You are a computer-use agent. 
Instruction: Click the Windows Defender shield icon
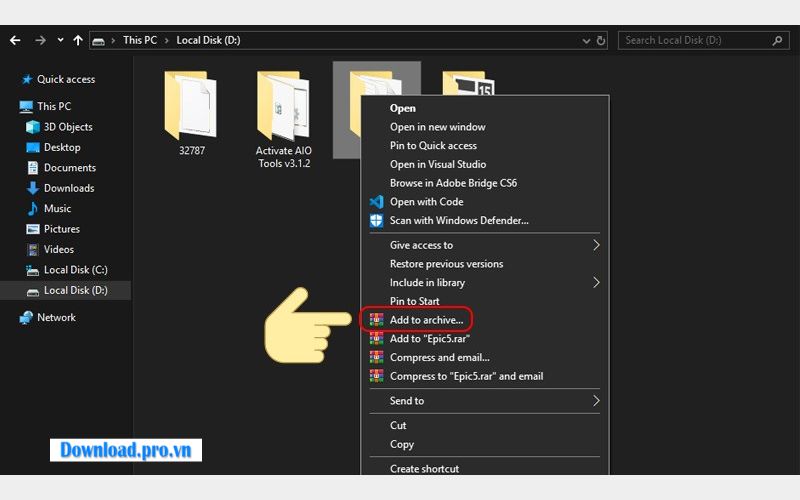(x=377, y=220)
